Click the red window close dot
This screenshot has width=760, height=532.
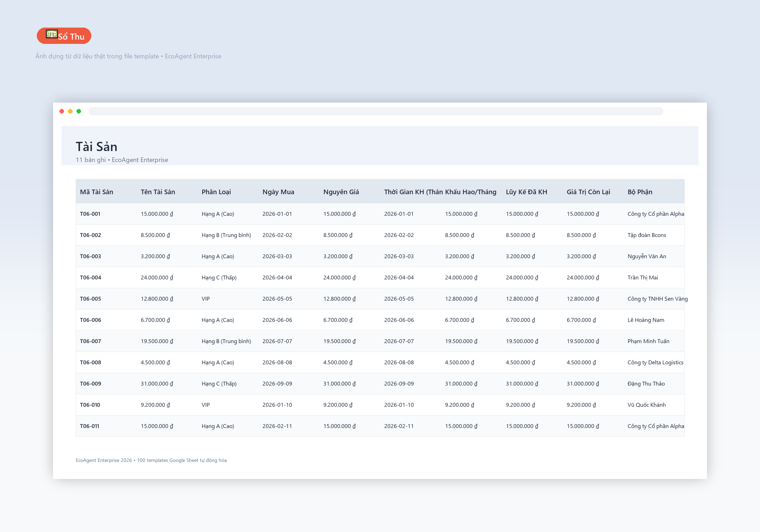[x=62, y=111]
